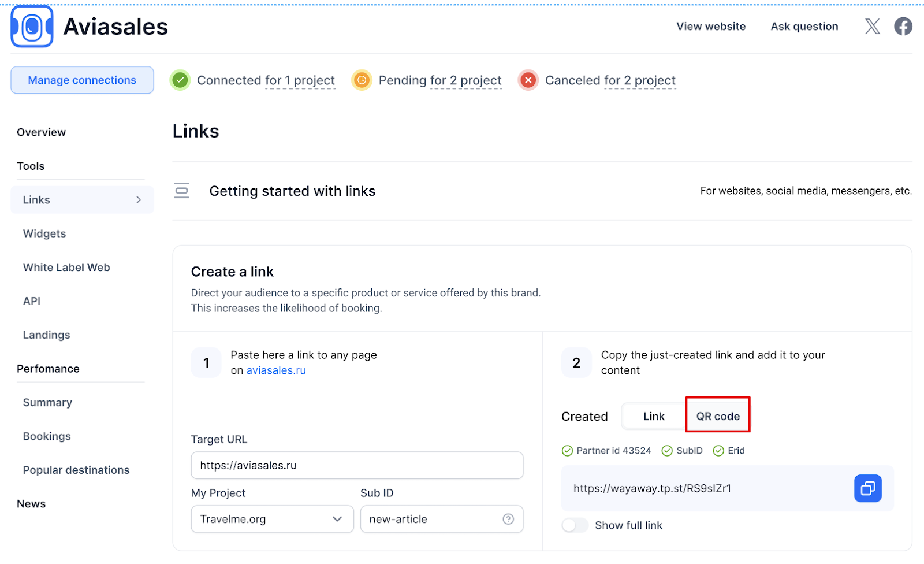Focus the Sub ID input field
The image size is (924, 564).
[x=442, y=519]
